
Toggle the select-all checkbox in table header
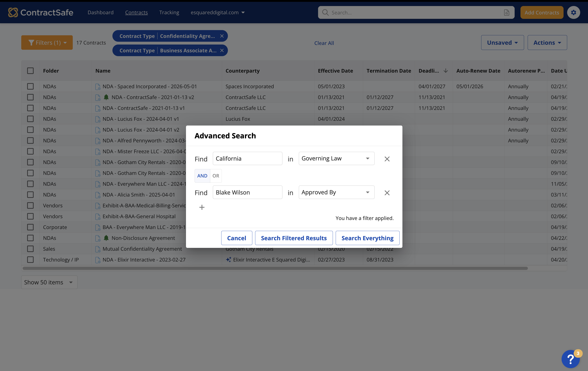[x=30, y=71]
